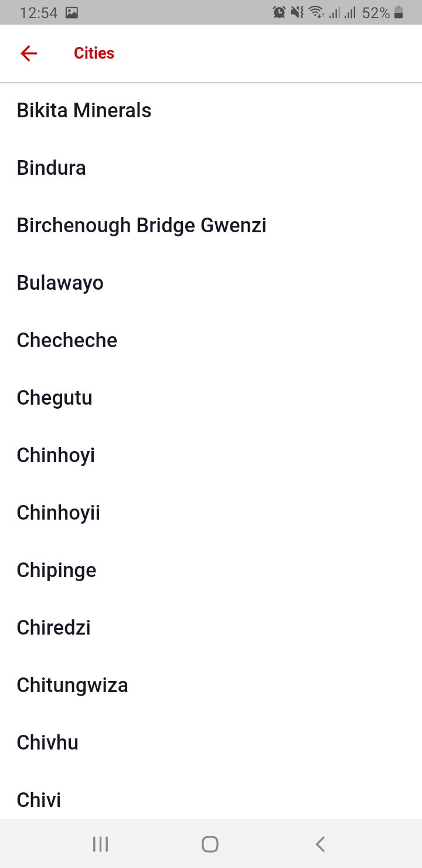
Task: Tap the red back arrow icon
Action: click(29, 53)
